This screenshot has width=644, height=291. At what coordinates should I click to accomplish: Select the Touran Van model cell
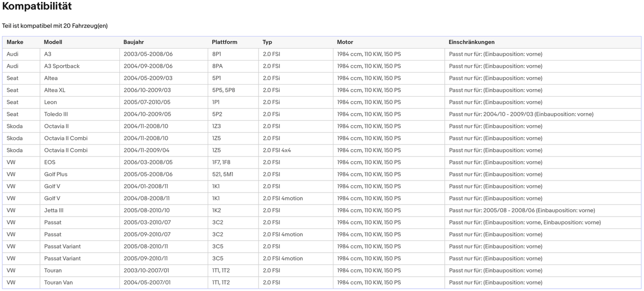point(58,283)
